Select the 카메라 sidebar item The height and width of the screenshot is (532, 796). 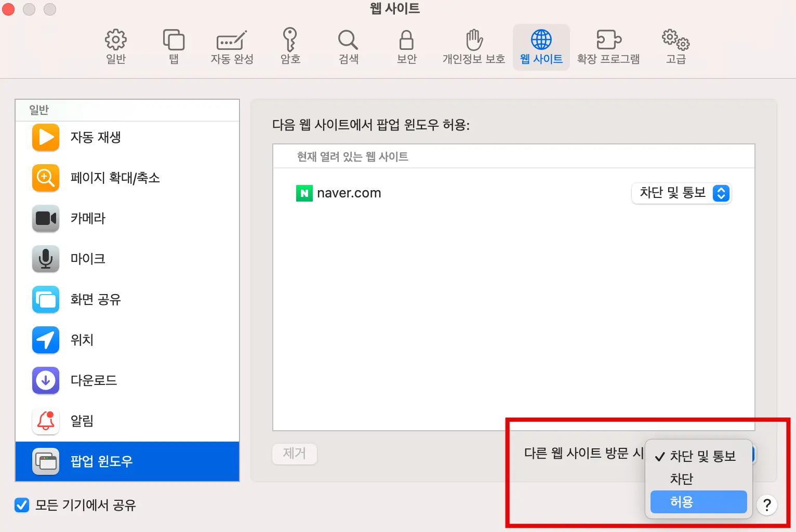point(88,218)
